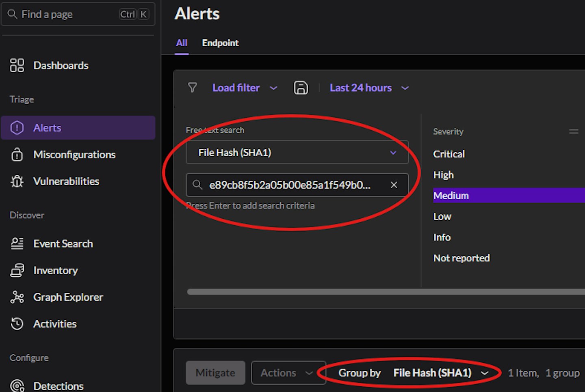The image size is (585, 392).
Task: Click the Mitigate button
Action: (x=215, y=373)
